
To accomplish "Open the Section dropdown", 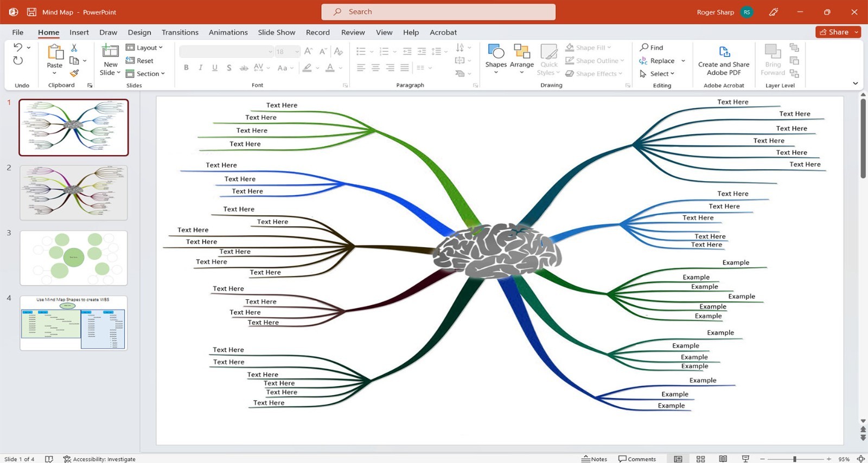I will [x=145, y=74].
